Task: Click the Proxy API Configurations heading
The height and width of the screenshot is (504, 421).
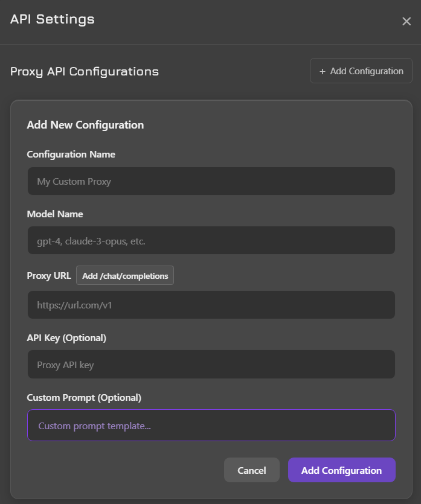Action: click(x=85, y=72)
